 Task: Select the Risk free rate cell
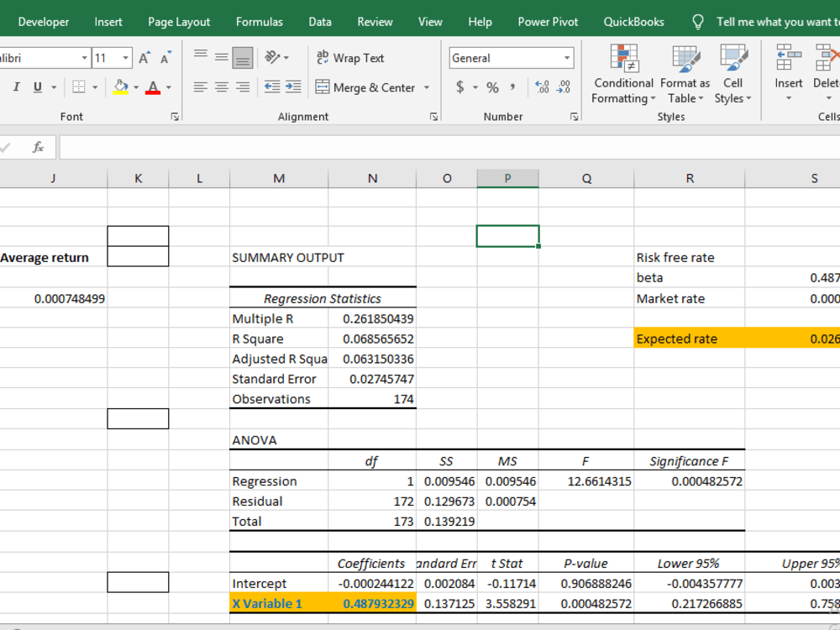click(x=690, y=257)
